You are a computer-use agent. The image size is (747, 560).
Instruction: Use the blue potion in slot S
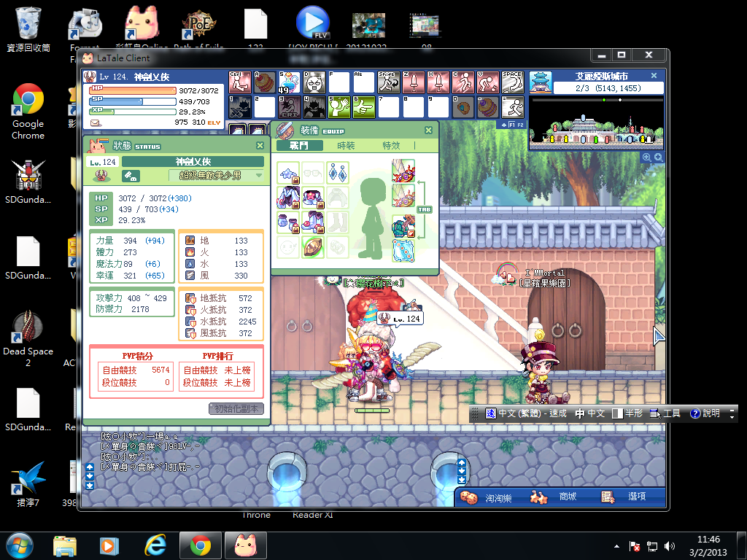pos(290,82)
